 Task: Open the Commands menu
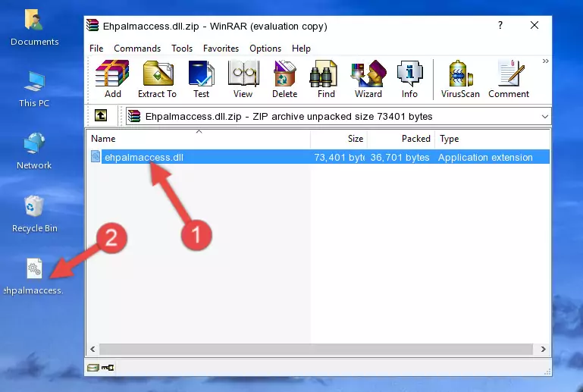point(137,49)
